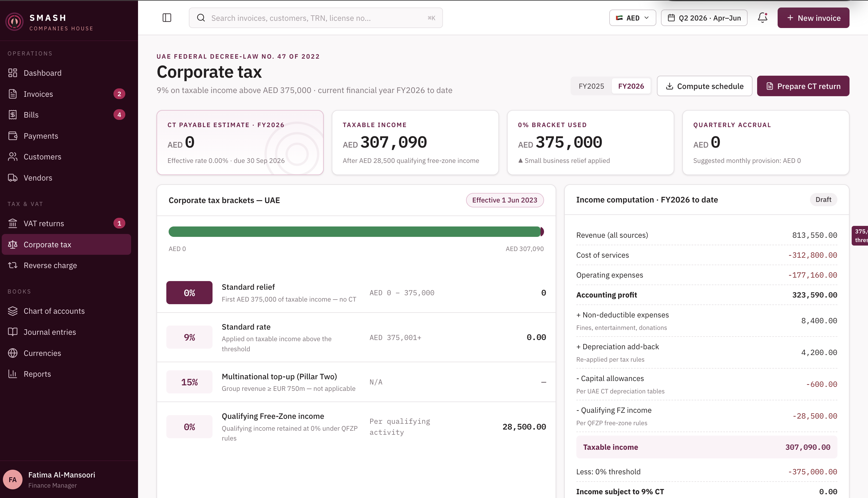Click the Currencies globe icon
868x498 pixels.
tap(13, 353)
